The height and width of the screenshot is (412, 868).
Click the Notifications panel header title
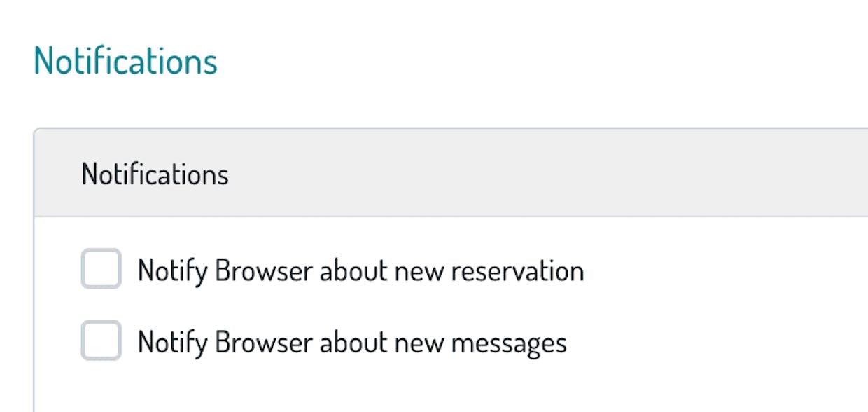[x=155, y=174]
